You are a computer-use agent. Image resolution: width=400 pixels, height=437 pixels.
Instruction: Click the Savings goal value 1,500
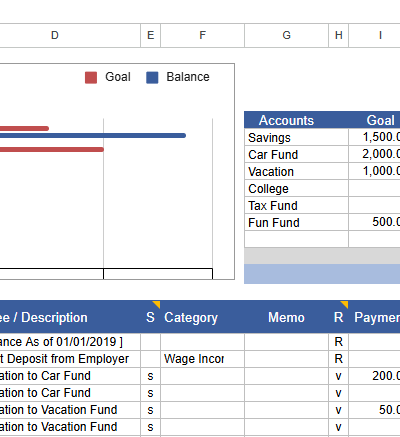pos(375,137)
